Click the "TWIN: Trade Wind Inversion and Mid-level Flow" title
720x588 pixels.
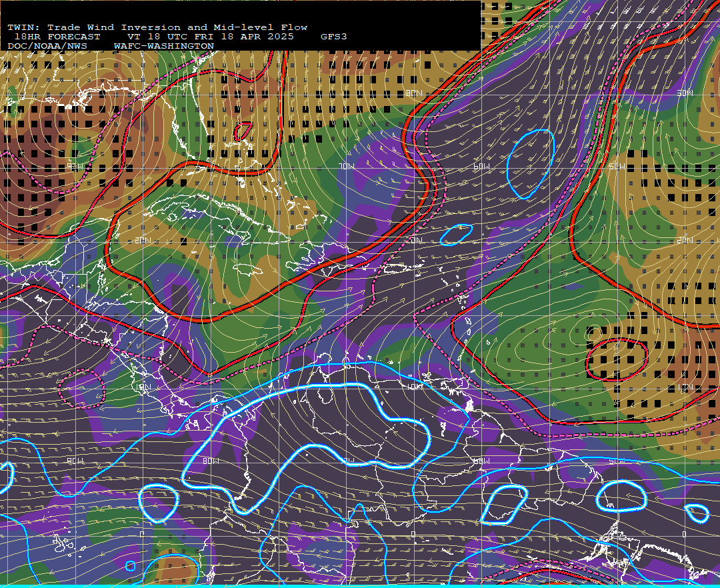(157, 27)
